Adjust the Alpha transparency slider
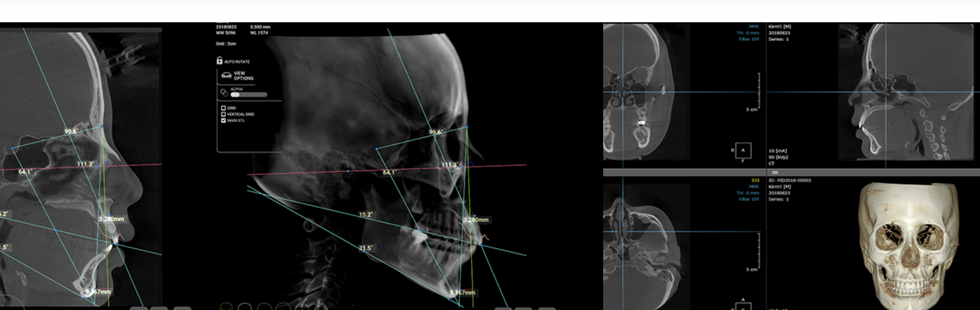This screenshot has height=310, width=980. 249,95
